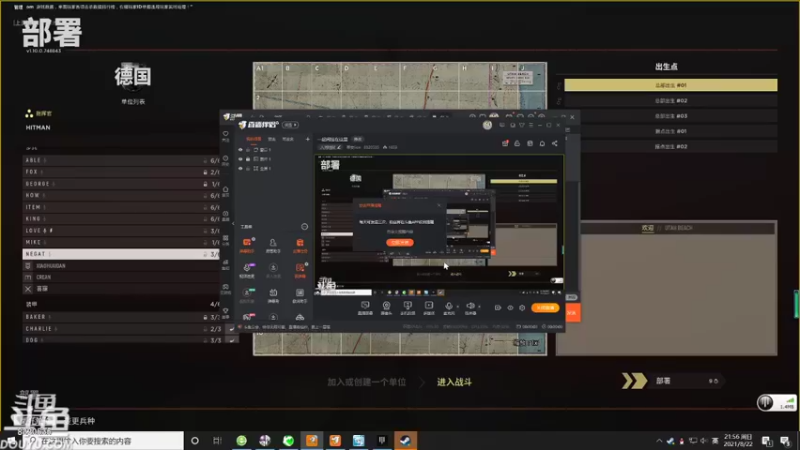Viewport: 800px width, 450px height.
Task: Select the CHARLIE armor squad row
Action: pyautogui.click(x=121, y=329)
